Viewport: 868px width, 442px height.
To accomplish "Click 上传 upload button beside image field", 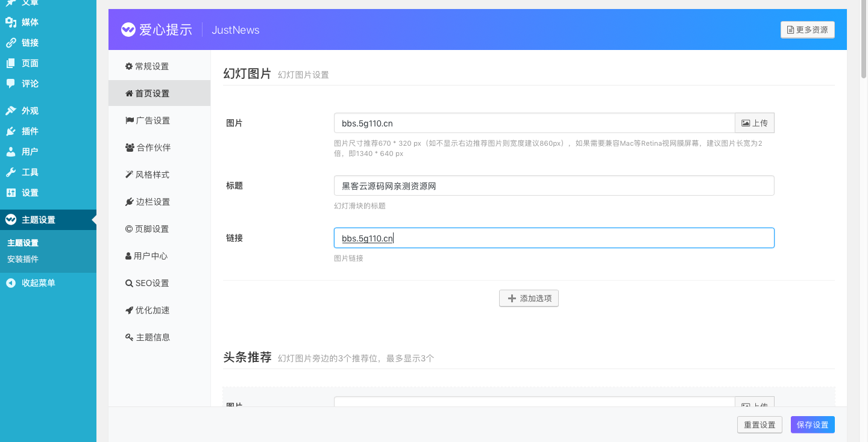I will pos(754,123).
